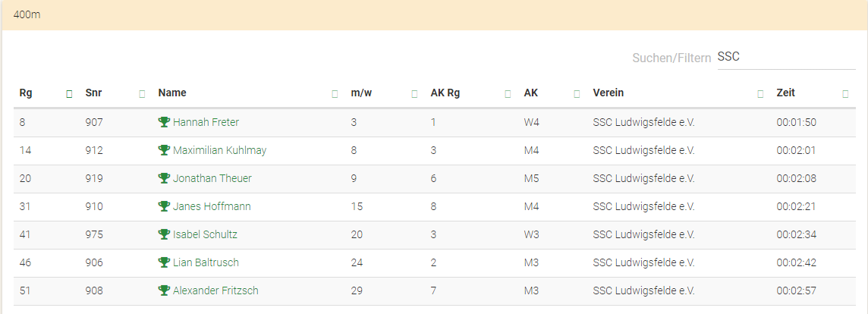
Task: Sort results by the Name column
Action: [335, 94]
